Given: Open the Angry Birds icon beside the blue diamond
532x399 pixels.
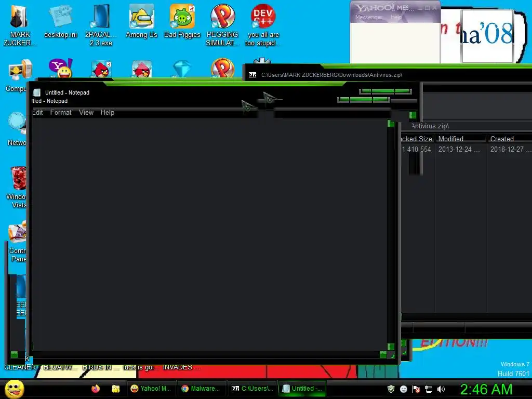Looking at the screenshot, I should click(x=142, y=69).
